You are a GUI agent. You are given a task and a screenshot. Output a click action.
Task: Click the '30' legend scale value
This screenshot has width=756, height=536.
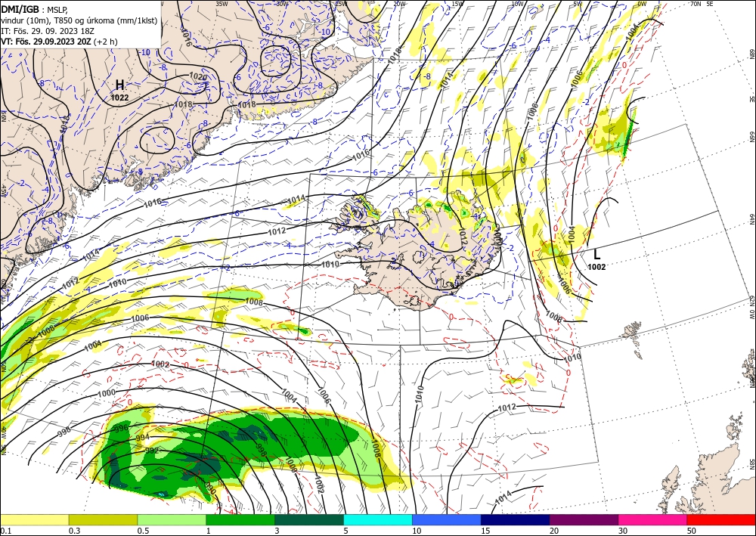click(622, 531)
